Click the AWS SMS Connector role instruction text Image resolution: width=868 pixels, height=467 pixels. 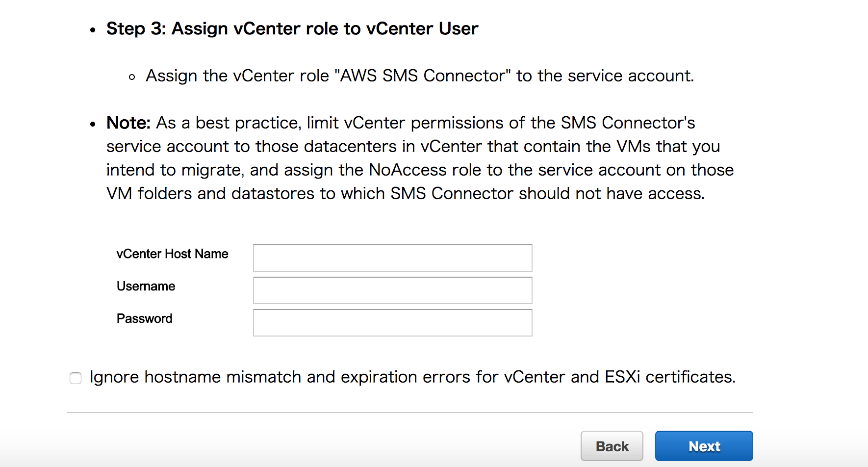(419, 76)
